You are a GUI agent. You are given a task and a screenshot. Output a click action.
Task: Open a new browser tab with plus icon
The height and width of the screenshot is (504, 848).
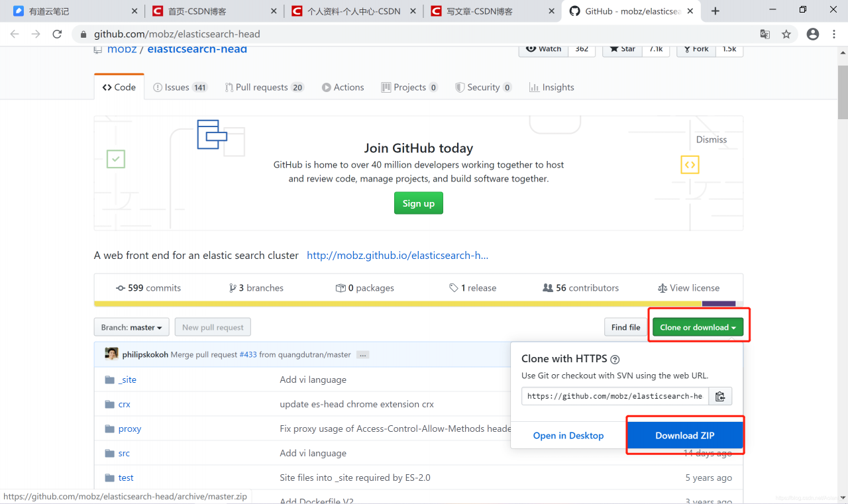point(715,11)
